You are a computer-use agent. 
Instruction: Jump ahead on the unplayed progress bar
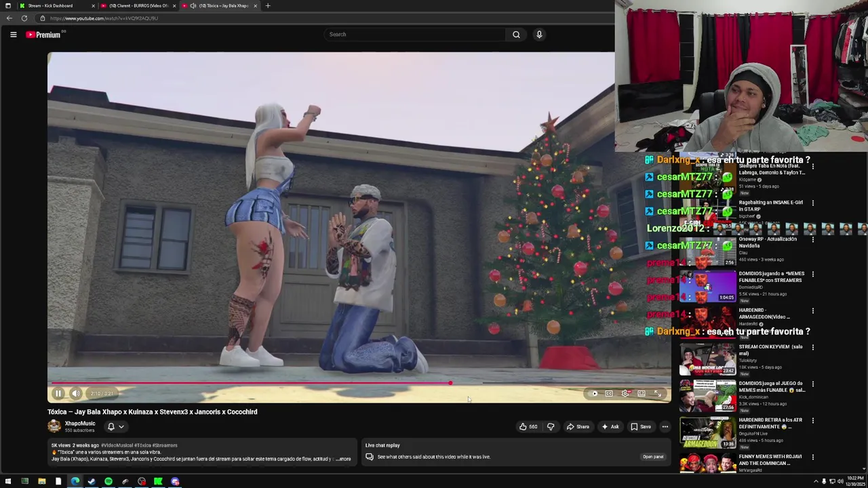(560, 383)
